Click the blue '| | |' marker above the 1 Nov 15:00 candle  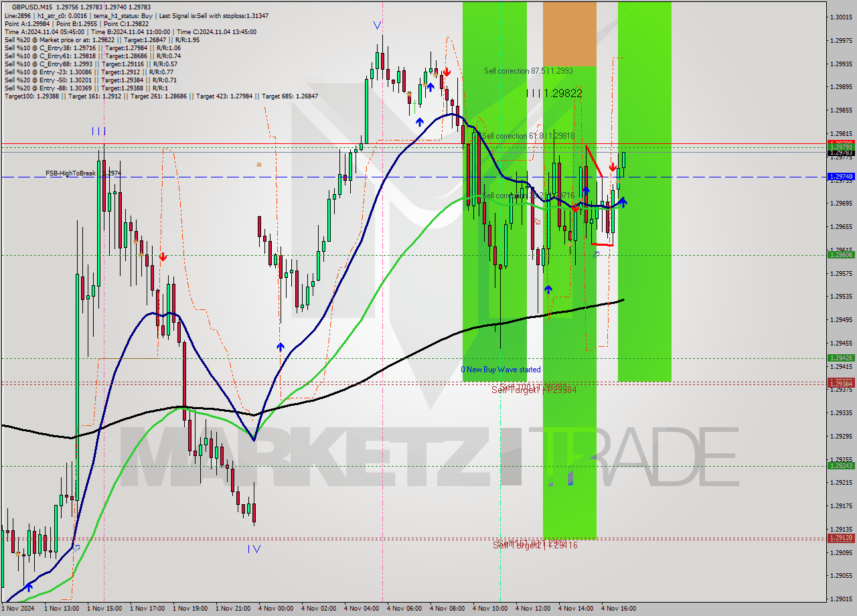click(99, 131)
